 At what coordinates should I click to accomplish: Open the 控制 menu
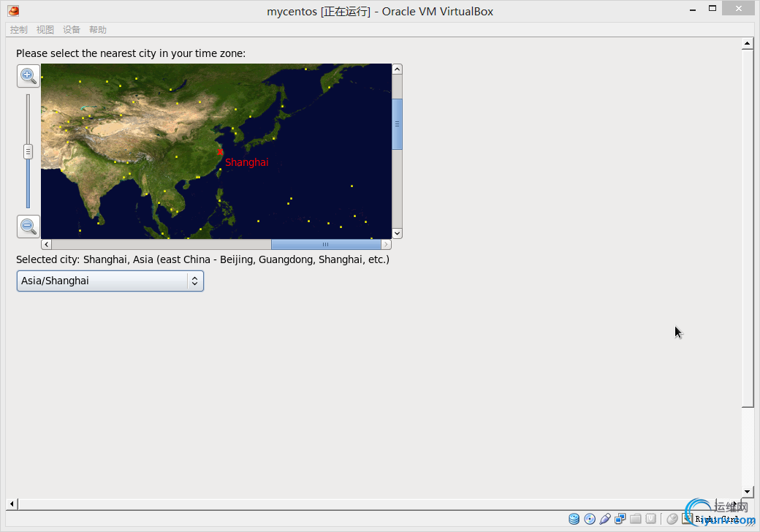pyautogui.click(x=19, y=29)
